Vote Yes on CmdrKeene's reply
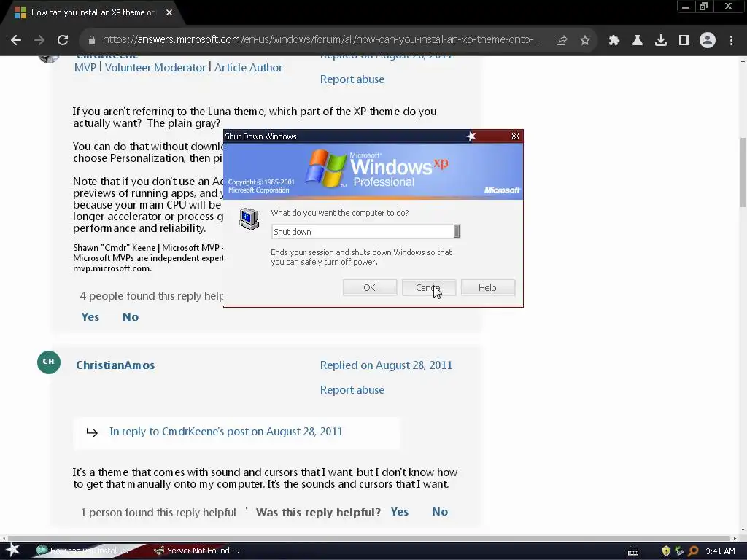Image resolution: width=747 pixels, height=560 pixels. pyautogui.click(x=90, y=317)
